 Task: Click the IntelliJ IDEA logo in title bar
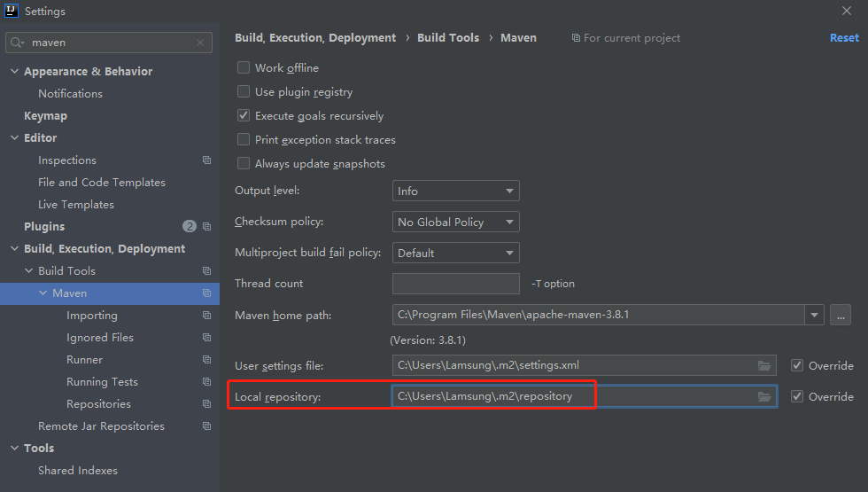[x=11, y=11]
